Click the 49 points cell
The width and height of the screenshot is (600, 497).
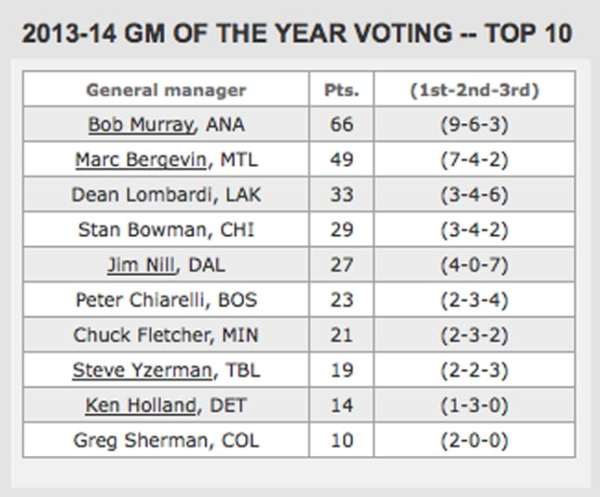tap(342, 160)
